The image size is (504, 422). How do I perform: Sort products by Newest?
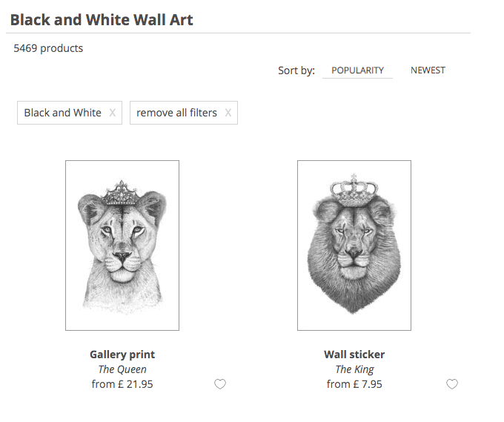coord(428,70)
